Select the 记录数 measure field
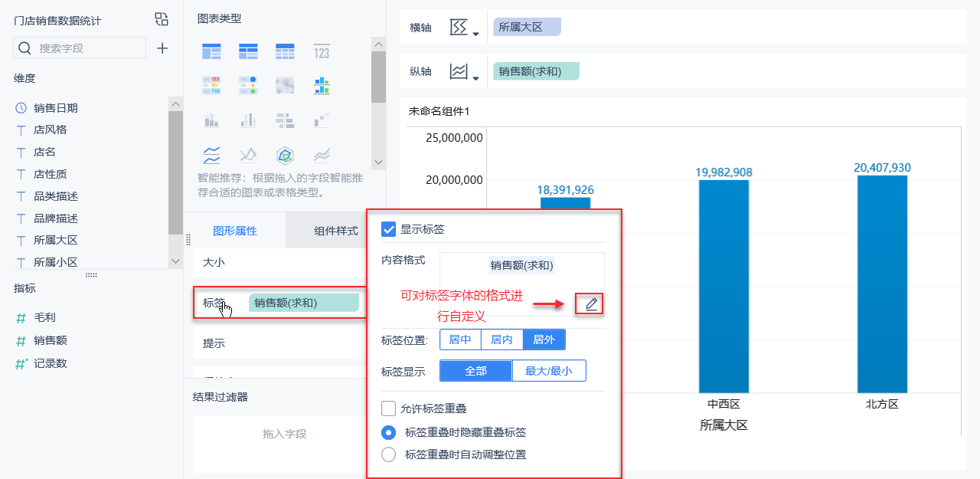Image resolution: width=980 pixels, height=479 pixels. pos(50,363)
